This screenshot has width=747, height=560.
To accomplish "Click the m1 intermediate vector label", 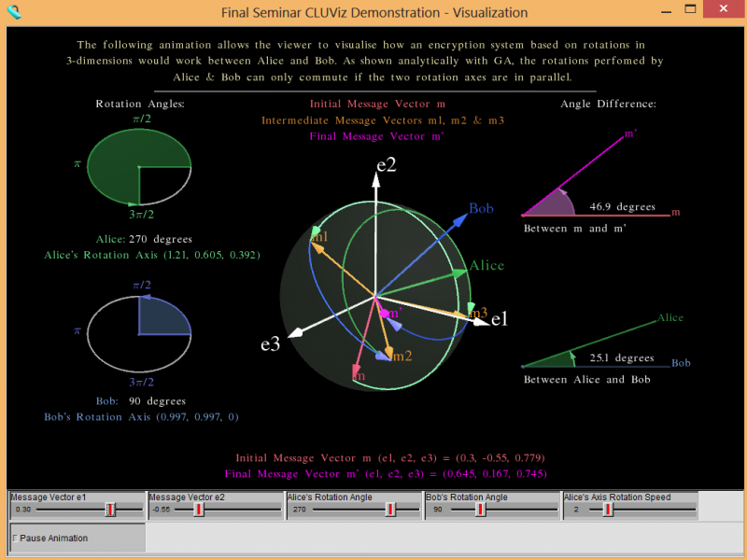I will pyautogui.click(x=320, y=238).
